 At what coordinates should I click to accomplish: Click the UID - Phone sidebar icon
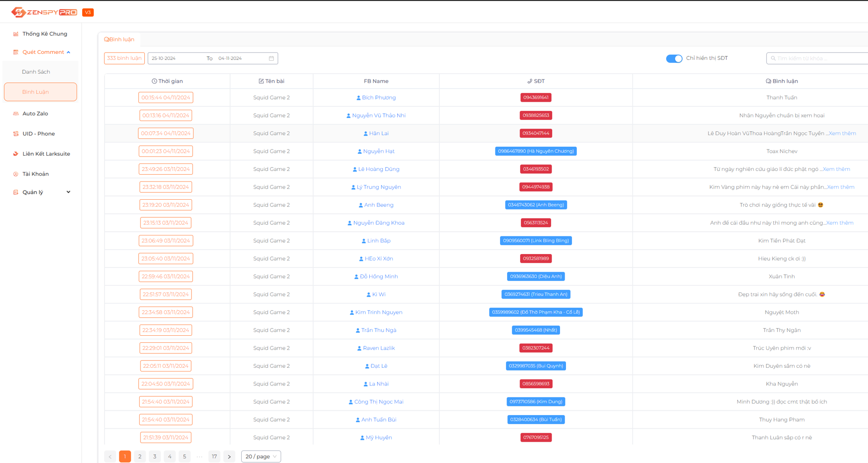click(x=16, y=134)
